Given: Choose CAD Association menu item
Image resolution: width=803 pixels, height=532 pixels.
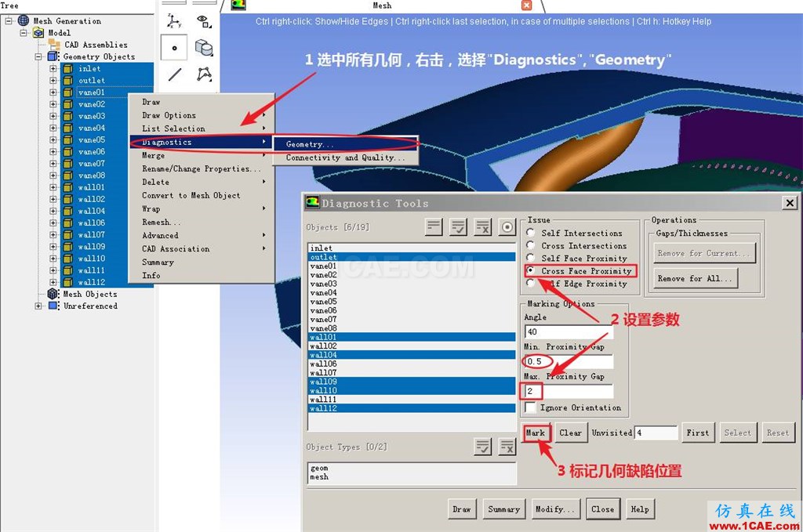Looking at the screenshot, I should coord(200,248).
